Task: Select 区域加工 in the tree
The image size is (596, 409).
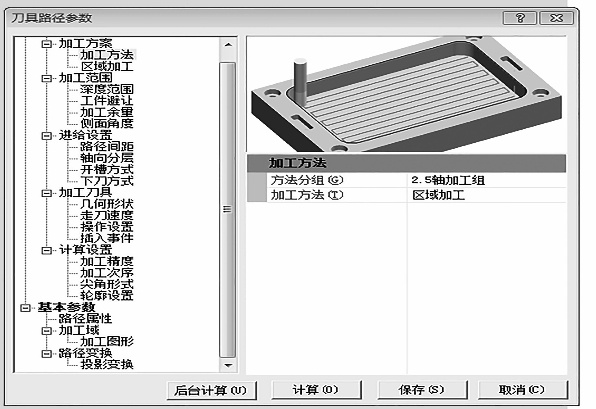Action: pyautogui.click(x=107, y=67)
